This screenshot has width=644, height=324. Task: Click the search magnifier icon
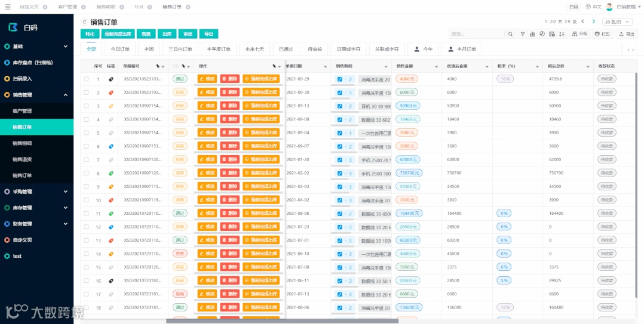(510, 34)
